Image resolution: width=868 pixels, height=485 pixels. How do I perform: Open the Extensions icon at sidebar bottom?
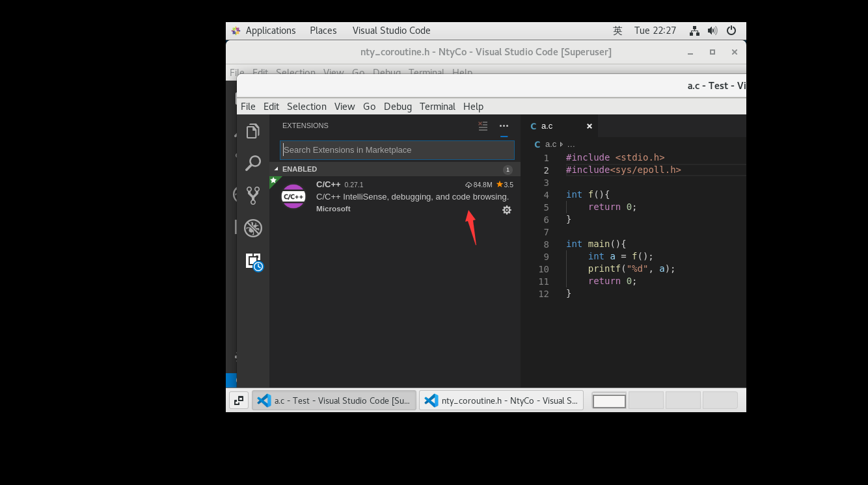[253, 261]
